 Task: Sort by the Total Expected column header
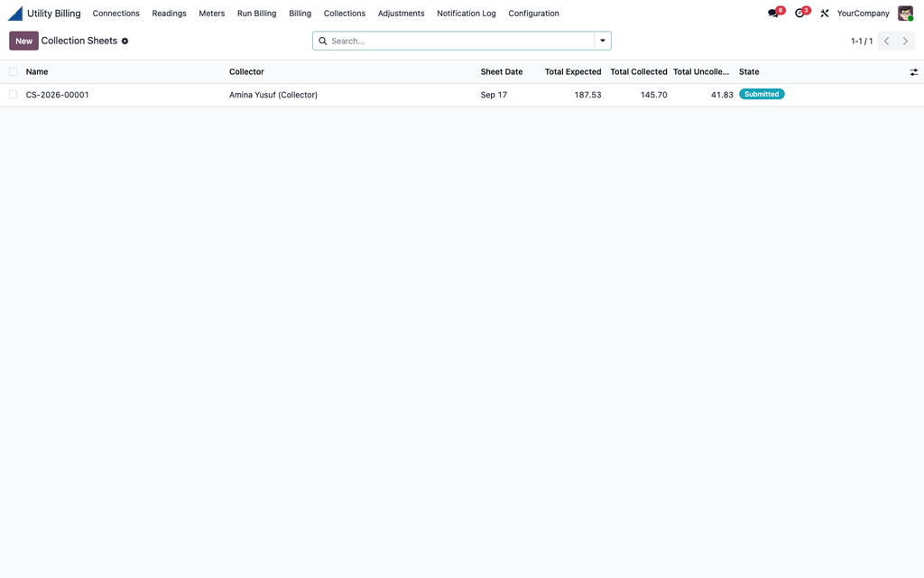[x=573, y=72]
